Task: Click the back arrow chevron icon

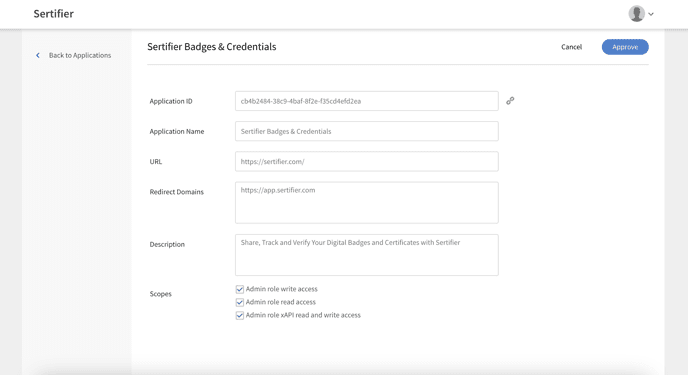Action: click(38, 55)
